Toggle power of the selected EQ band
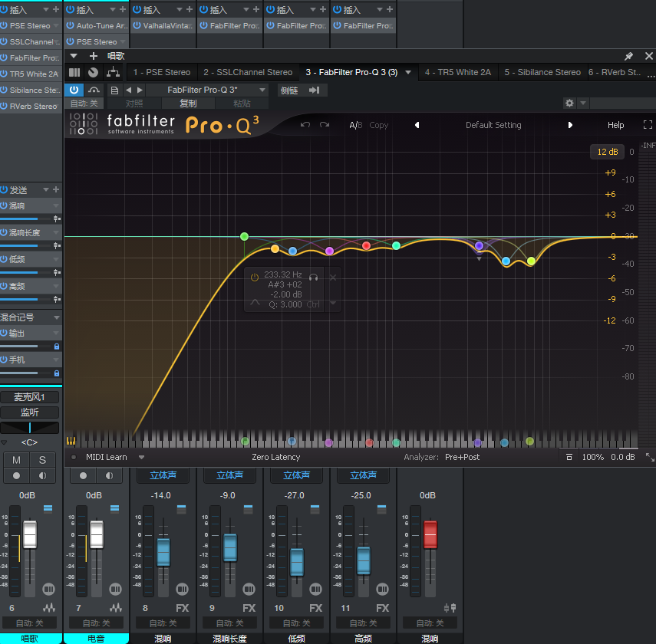The image size is (656, 644). click(x=255, y=278)
